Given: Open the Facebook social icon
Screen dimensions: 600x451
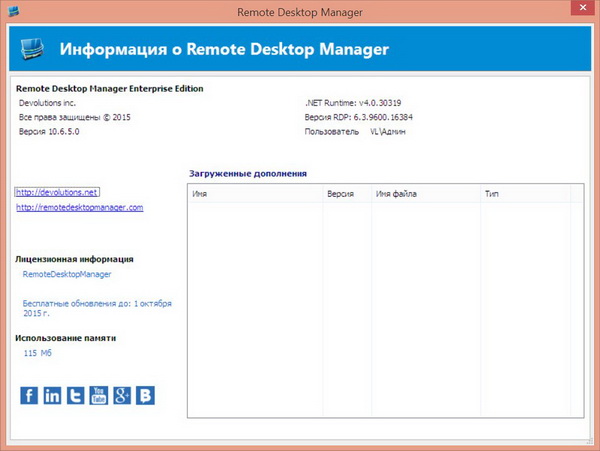Looking at the screenshot, I should pyautogui.click(x=29, y=395).
